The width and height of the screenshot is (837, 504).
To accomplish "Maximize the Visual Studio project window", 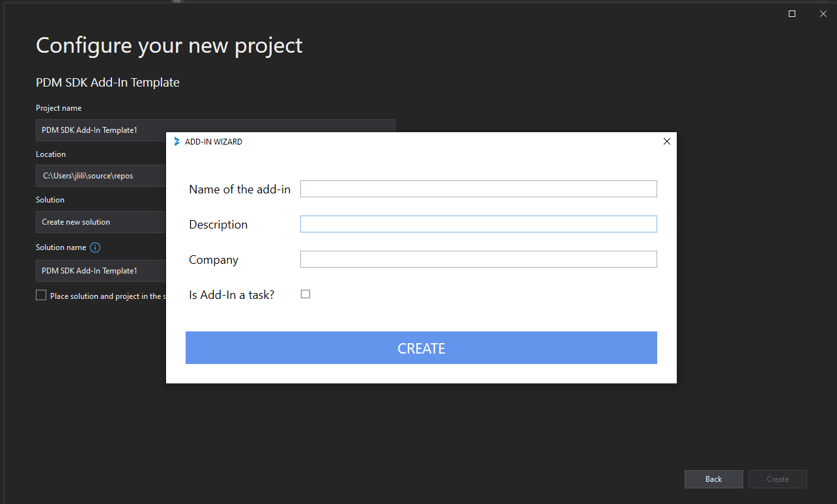I will [x=792, y=14].
